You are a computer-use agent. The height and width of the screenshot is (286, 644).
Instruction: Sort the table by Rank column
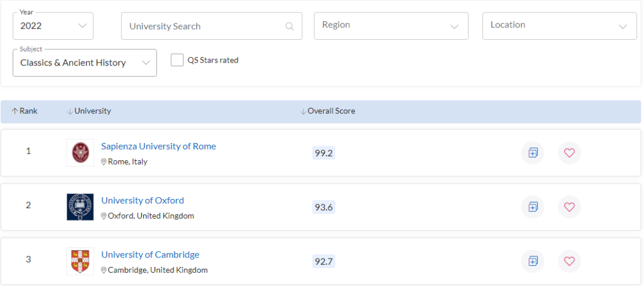pyautogui.click(x=24, y=111)
